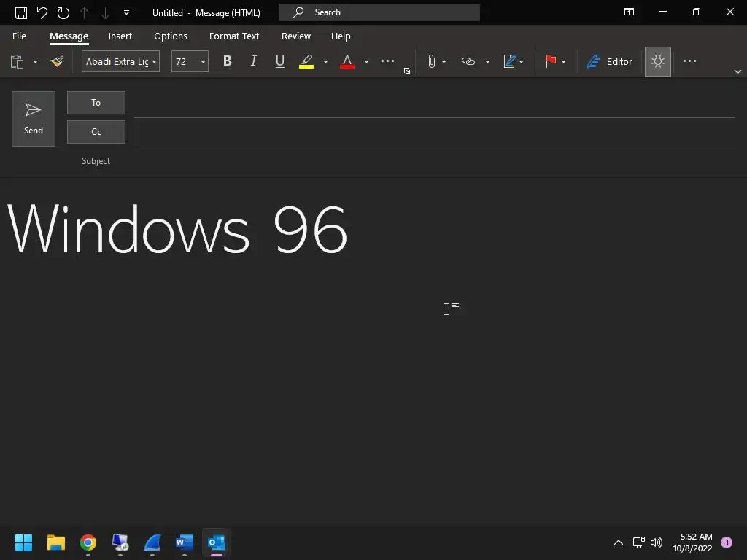Click the Windows 96 body text
The height and width of the screenshot is (560, 747).
pyautogui.click(x=177, y=230)
